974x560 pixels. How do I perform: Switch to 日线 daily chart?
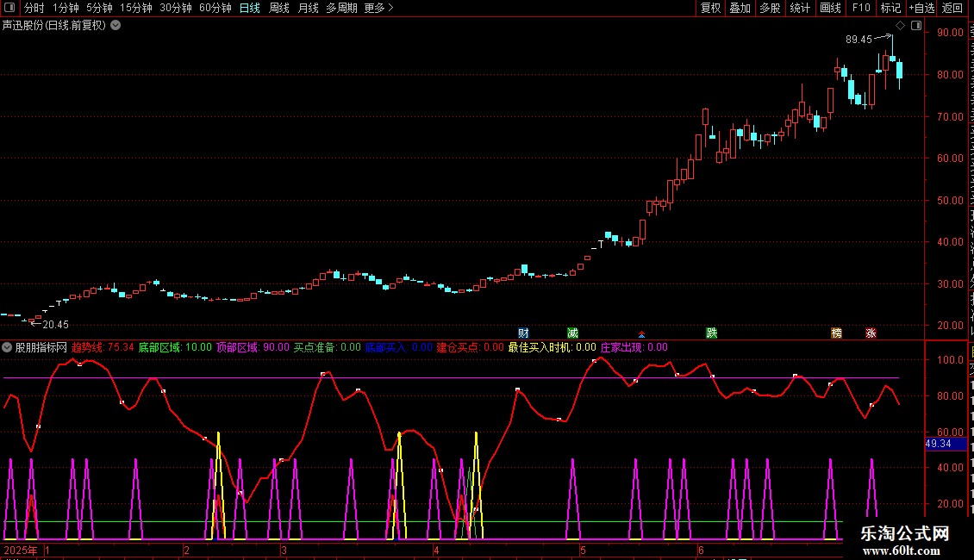click(250, 8)
